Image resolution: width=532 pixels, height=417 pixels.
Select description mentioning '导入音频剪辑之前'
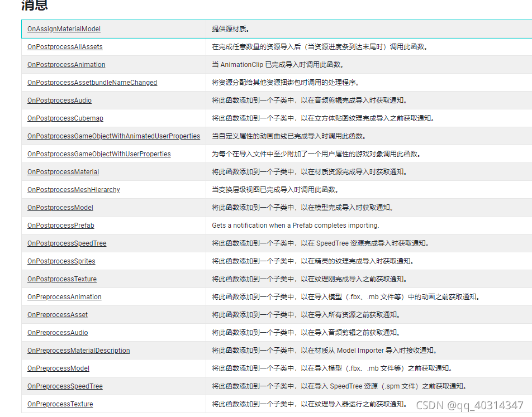tap(307, 333)
